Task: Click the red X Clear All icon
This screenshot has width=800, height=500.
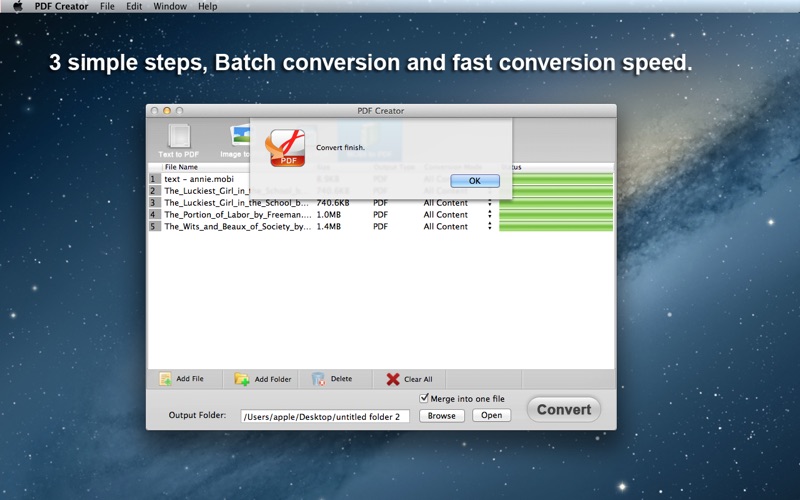Action: (393, 379)
